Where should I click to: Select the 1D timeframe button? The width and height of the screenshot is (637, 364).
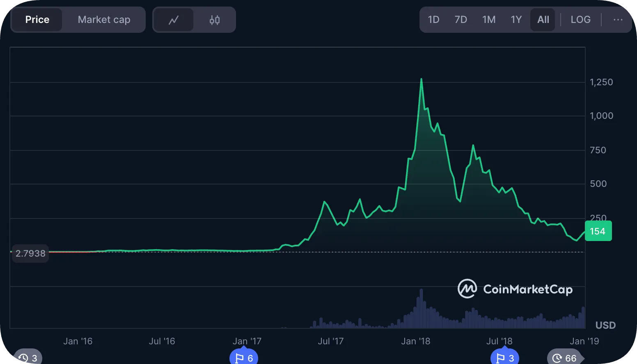433,19
